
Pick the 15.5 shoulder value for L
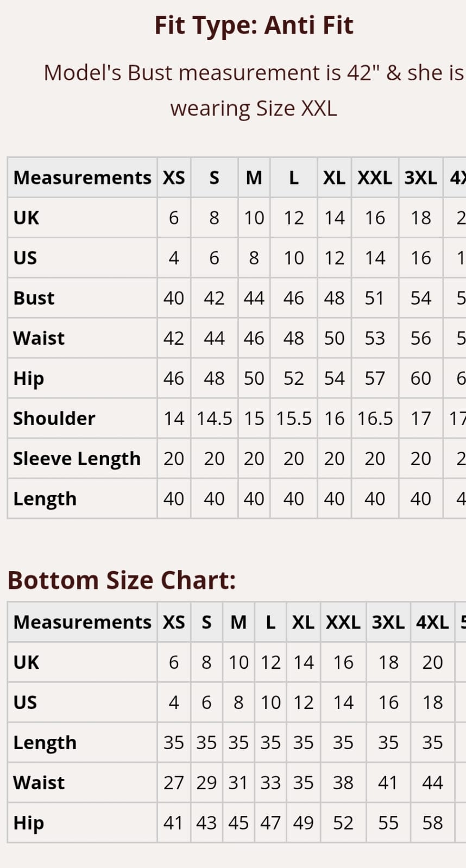coord(294,419)
